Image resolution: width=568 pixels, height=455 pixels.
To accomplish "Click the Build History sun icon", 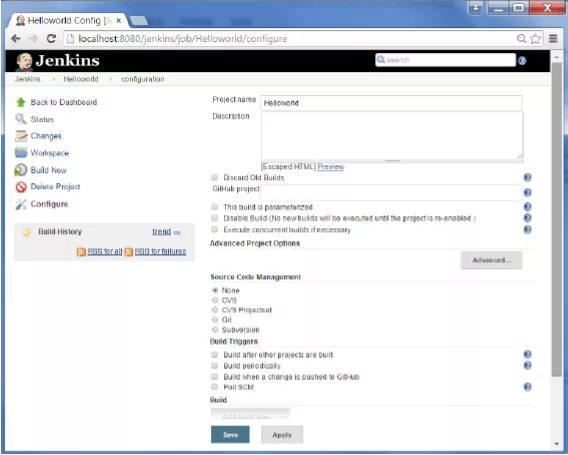I will coord(26,232).
